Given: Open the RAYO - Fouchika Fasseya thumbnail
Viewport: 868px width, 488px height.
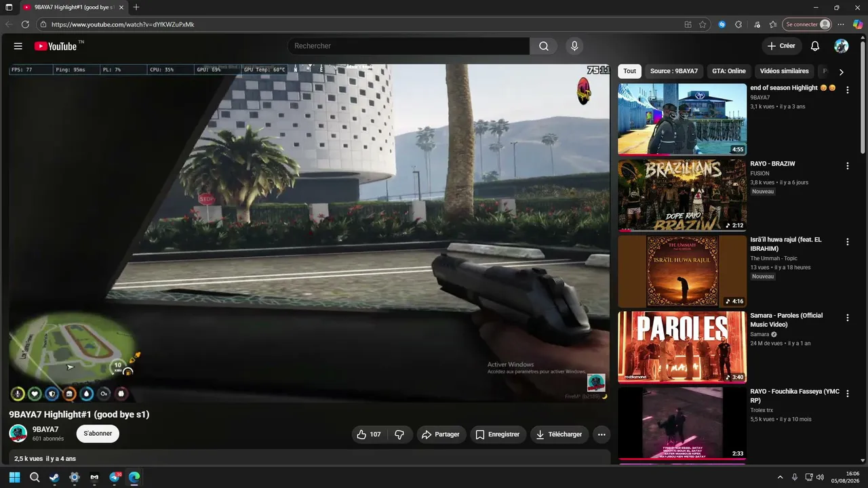Looking at the screenshot, I should (682, 423).
